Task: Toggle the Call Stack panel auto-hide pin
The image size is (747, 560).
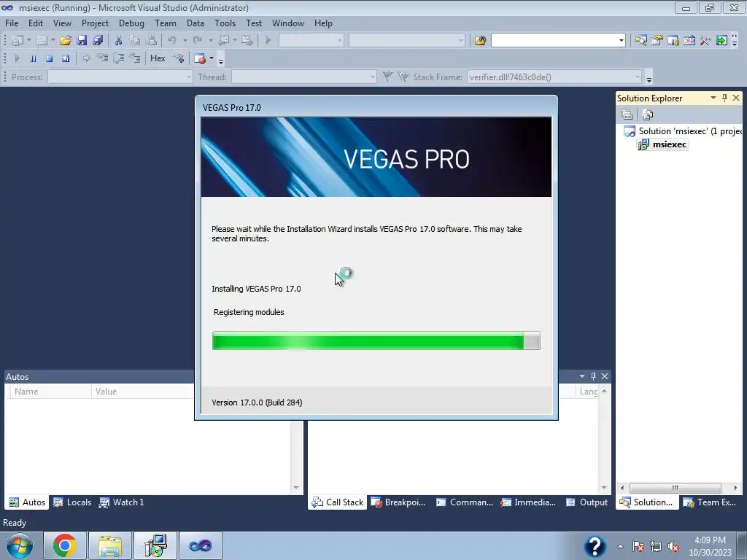Action: (593, 376)
